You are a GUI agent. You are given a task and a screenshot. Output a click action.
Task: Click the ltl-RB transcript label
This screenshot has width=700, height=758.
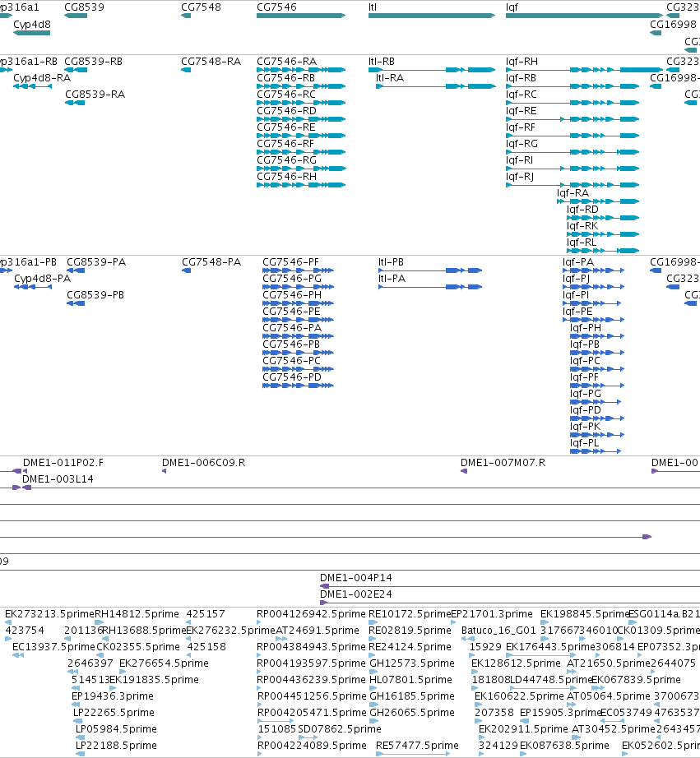click(381, 62)
